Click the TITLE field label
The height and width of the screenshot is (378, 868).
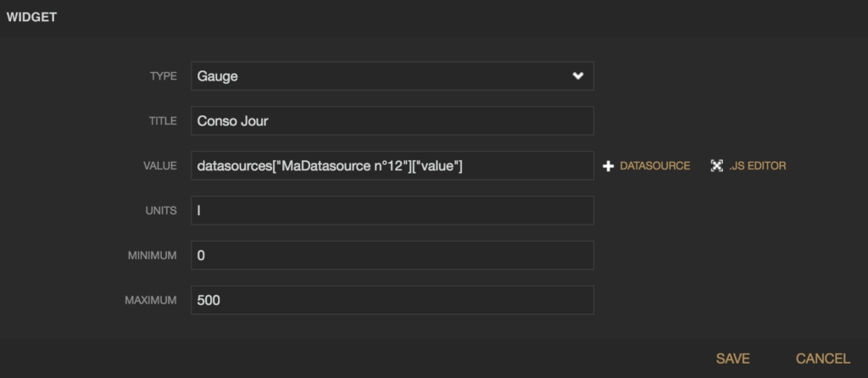[x=164, y=121]
